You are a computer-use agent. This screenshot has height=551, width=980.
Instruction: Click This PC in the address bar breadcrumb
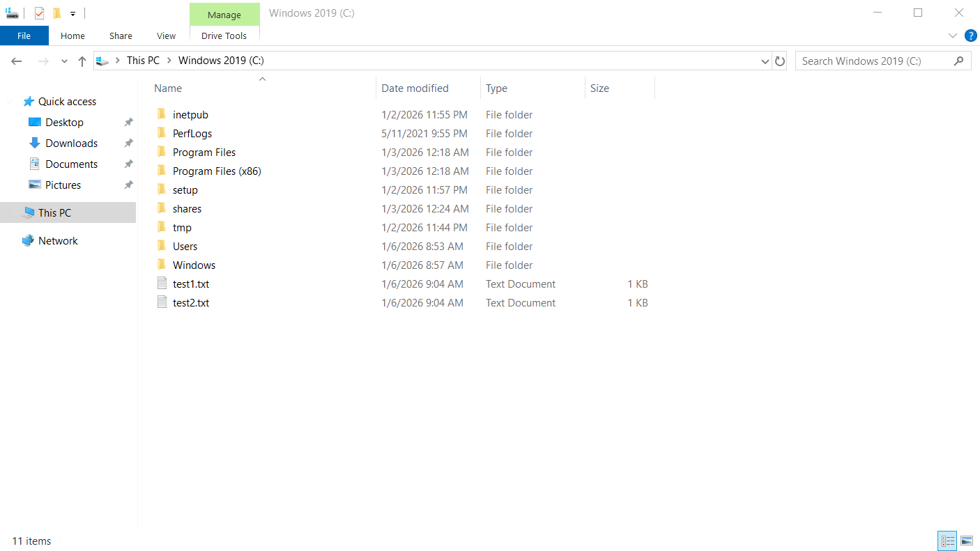tap(143, 61)
